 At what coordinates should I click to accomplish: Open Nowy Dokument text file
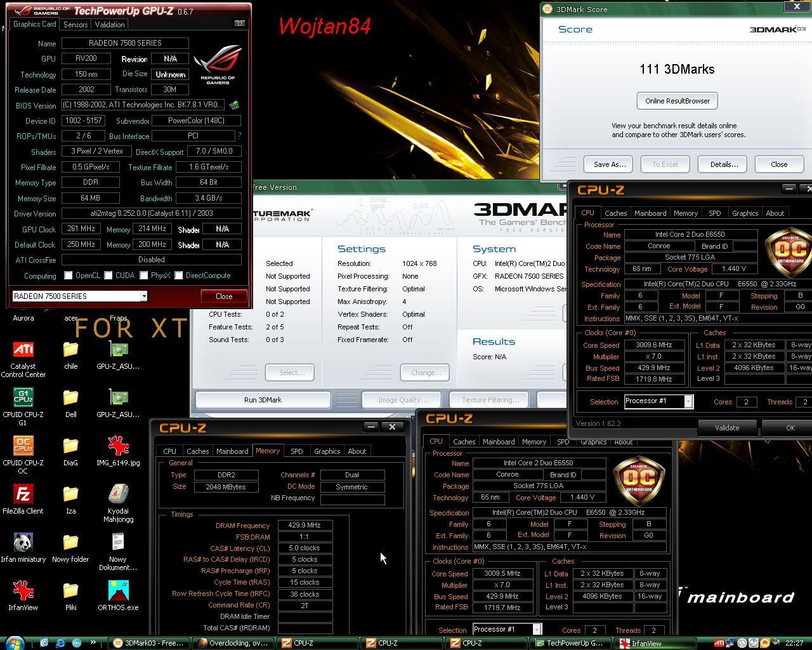[x=118, y=552]
